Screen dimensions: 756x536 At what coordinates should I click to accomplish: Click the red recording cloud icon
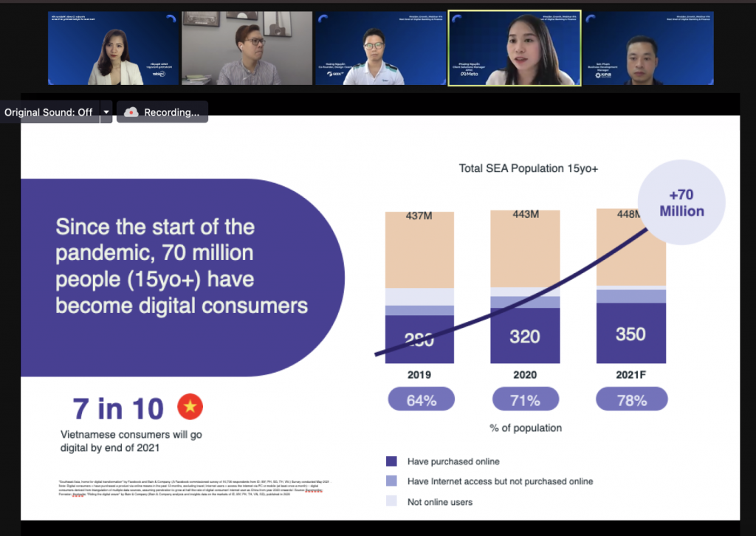(131, 112)
